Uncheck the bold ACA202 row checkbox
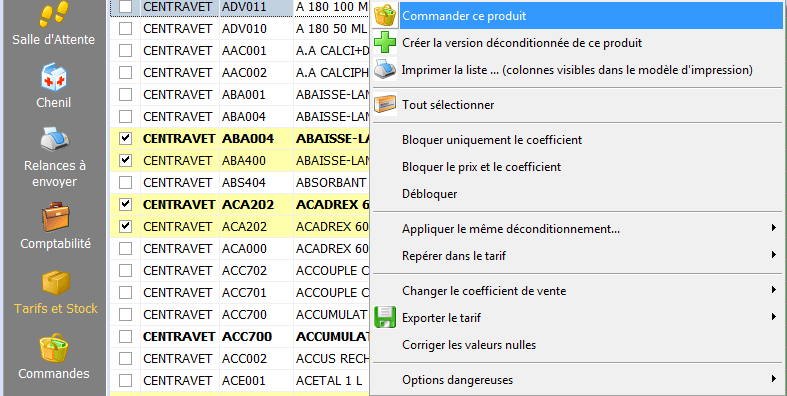The width and height of the screenshot is (787, 396). tap(125, 204)
